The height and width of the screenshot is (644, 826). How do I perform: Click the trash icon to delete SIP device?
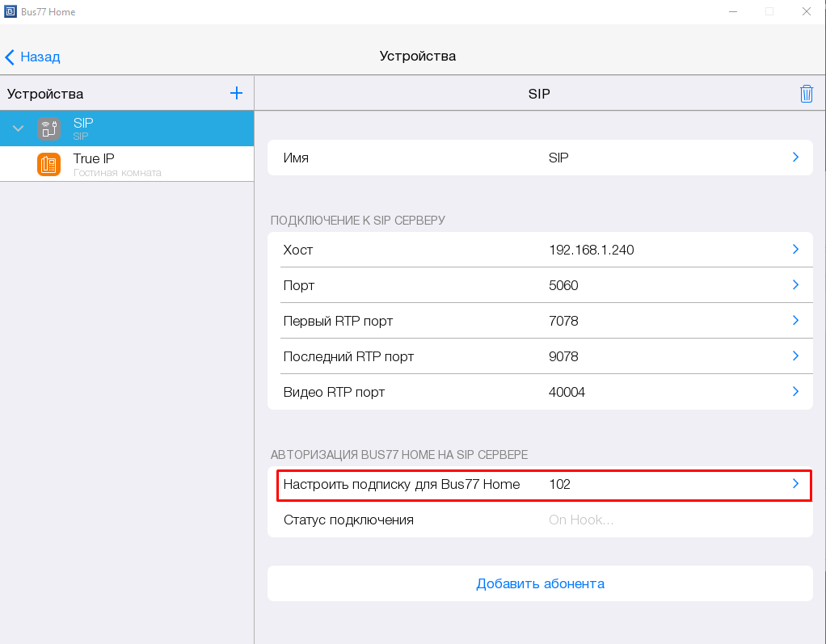(806, 94)
